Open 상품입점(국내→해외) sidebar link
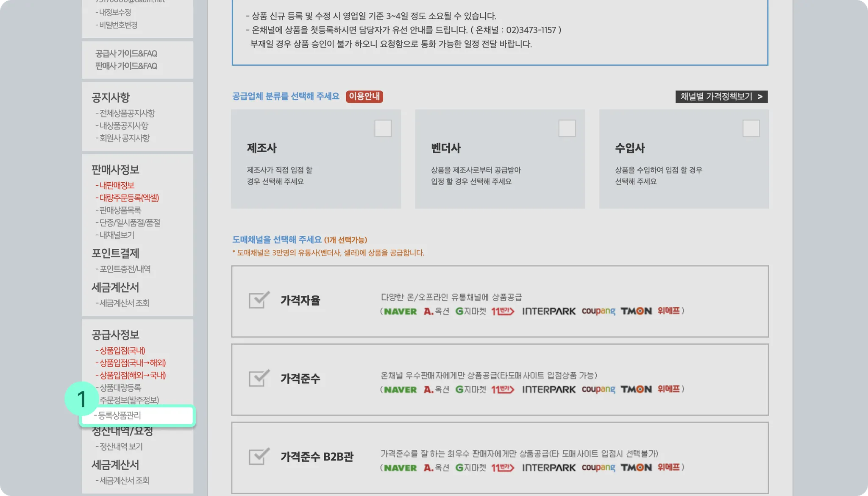This screenshot has height=496, width=868. (132, 363)
